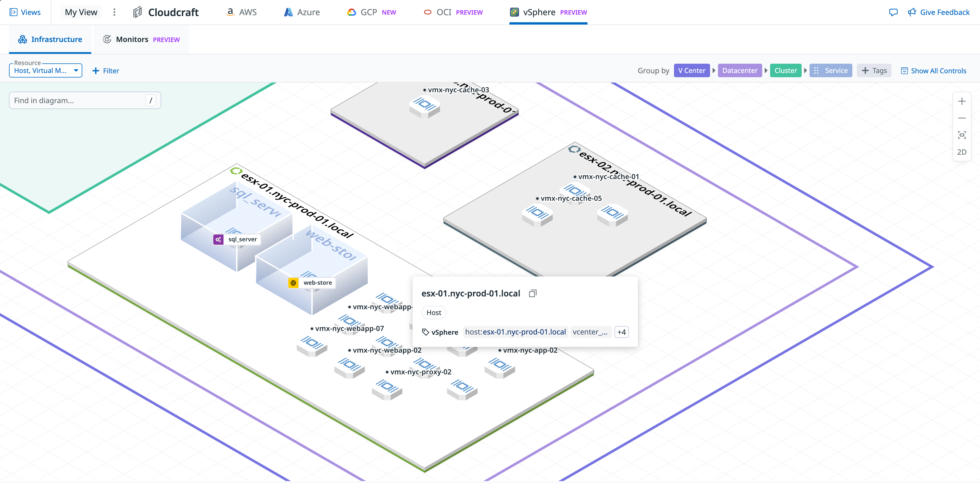Add Tags to grouping
Screen dimensions: 980x483
[874, 70]
